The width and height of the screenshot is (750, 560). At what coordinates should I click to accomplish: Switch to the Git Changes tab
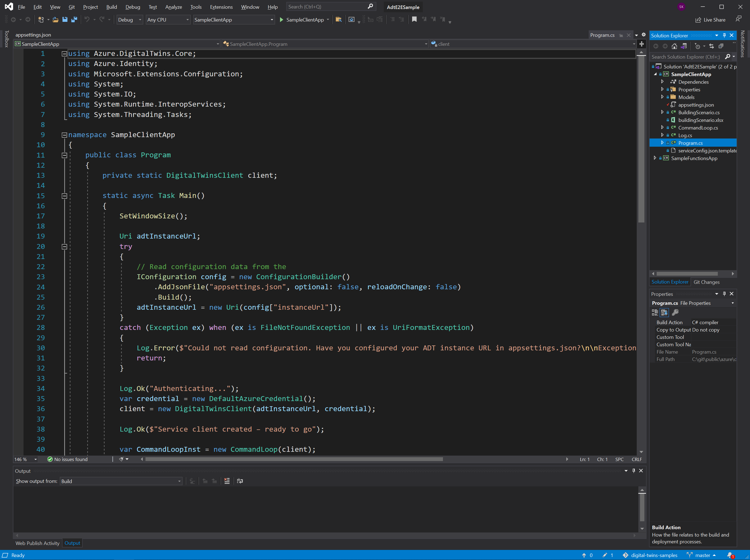pyautogui.click(x=706, y=282)
